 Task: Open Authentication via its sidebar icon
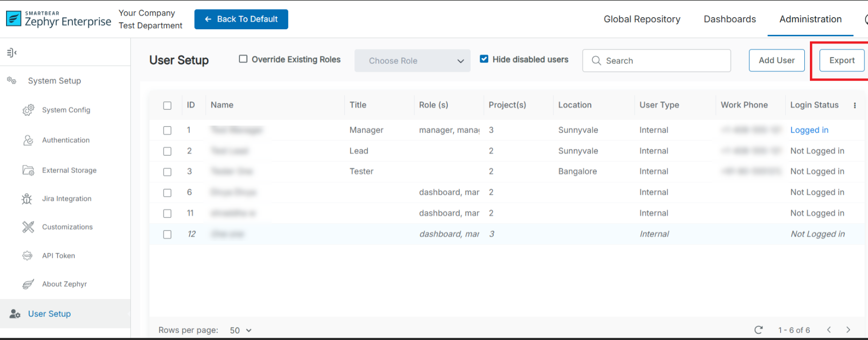click(28, 140)
